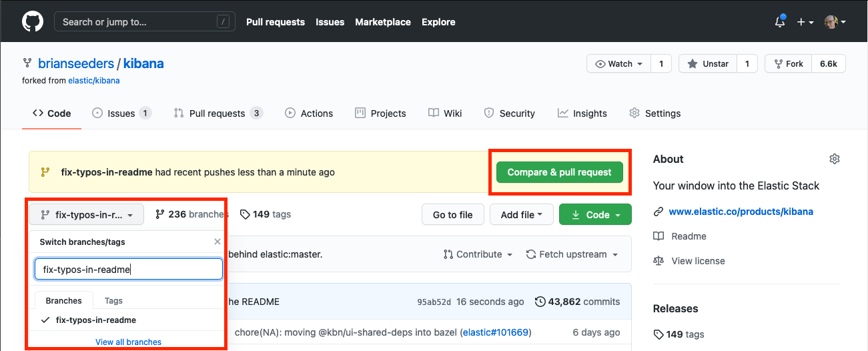868x351 pixels.
Task: Select the Branches tab in popup
Action: 64,300
